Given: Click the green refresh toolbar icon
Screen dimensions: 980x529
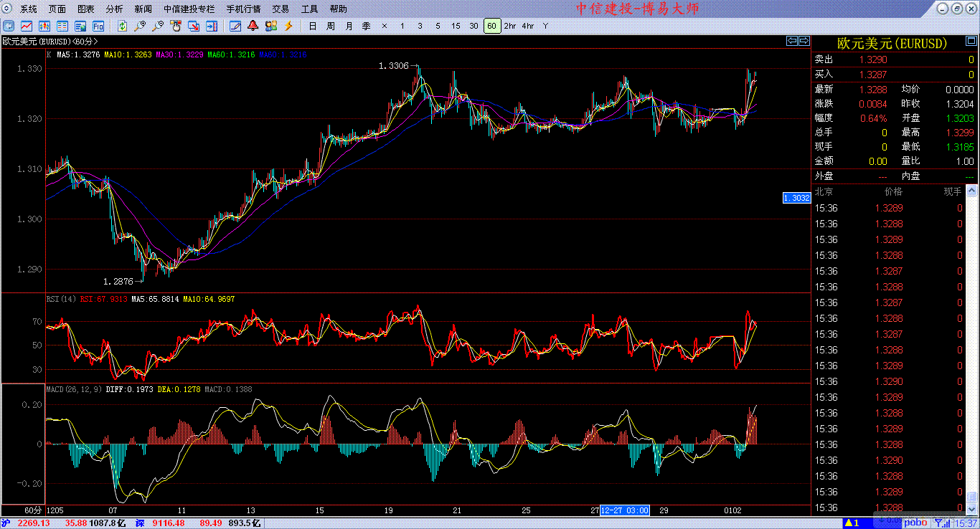Looking at the screenshot, I should pos(123,26).
